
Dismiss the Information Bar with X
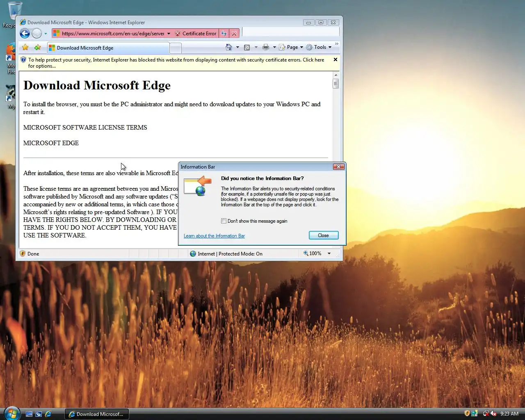click(336, 59)
